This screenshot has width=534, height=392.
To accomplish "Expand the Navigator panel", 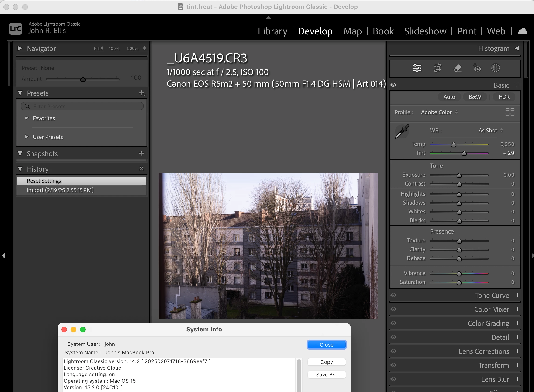I will click(x=20, y=48).
